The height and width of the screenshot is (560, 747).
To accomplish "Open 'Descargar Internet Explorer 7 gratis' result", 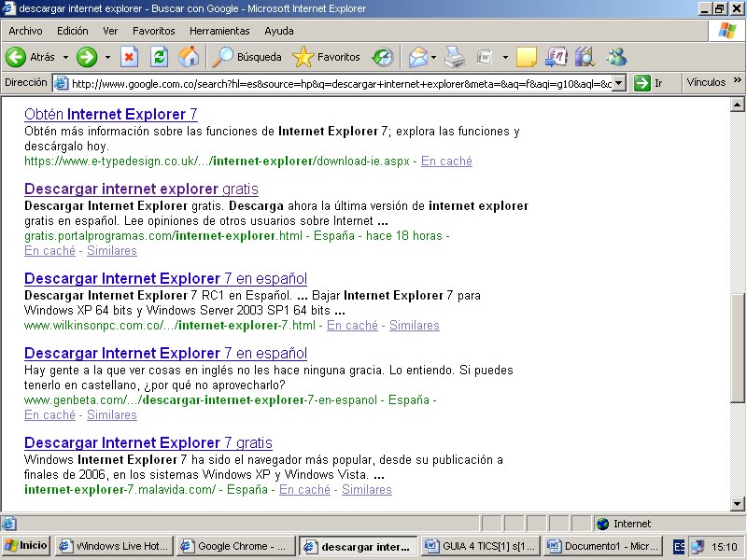I will click(x=148, y=442).
